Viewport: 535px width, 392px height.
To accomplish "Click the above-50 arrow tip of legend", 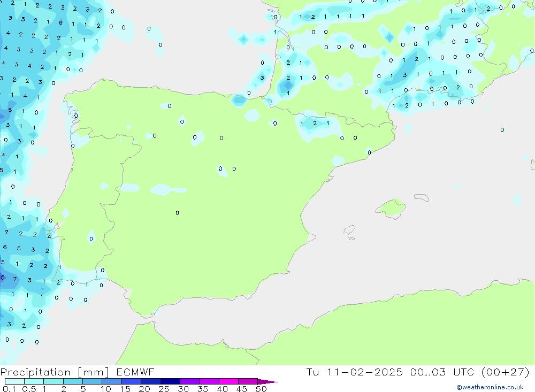I will (267, 381).
